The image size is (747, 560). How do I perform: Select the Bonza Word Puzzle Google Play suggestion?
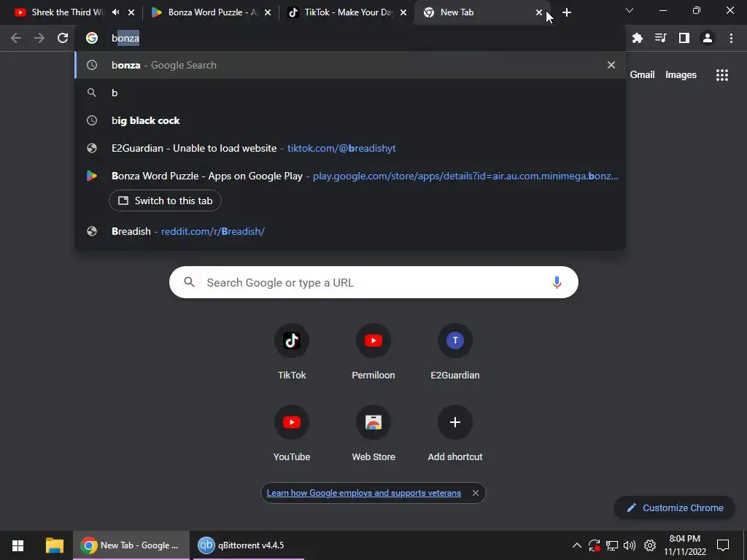(x=350, y=176)
